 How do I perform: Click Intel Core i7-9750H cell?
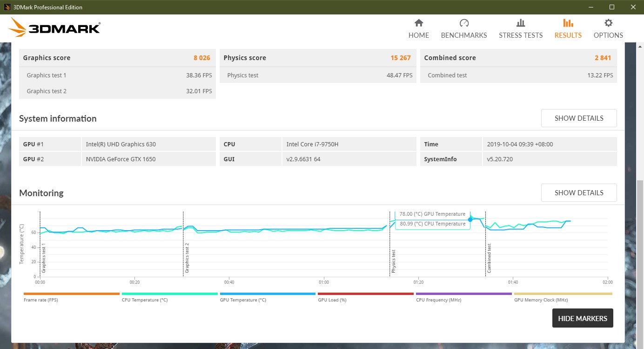point(349,144)
